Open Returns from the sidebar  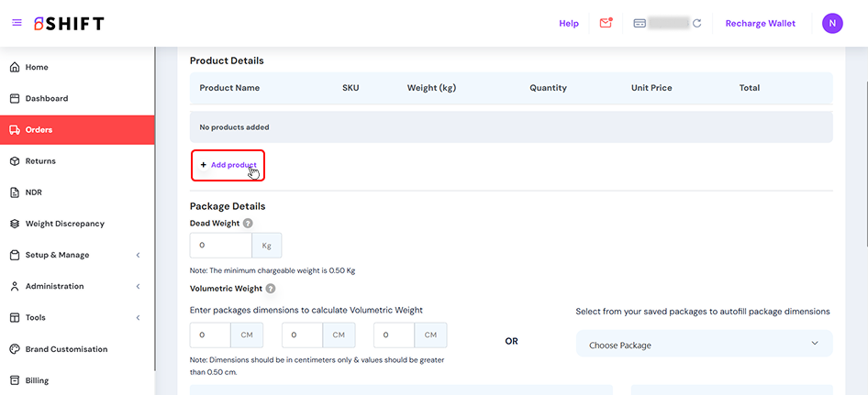click(x=40, y=161)
